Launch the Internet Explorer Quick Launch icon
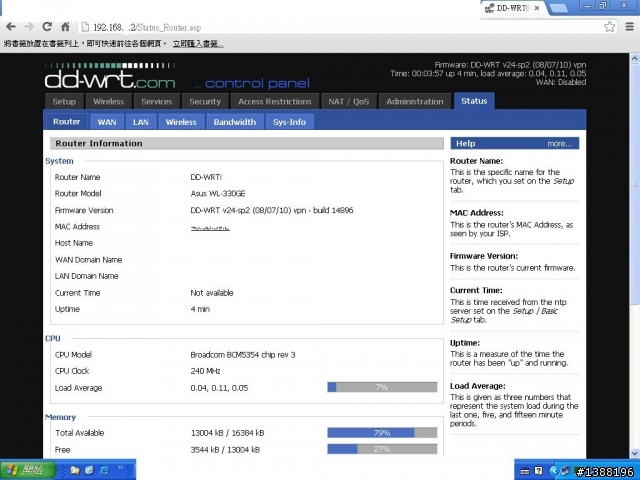 (104, 470)
